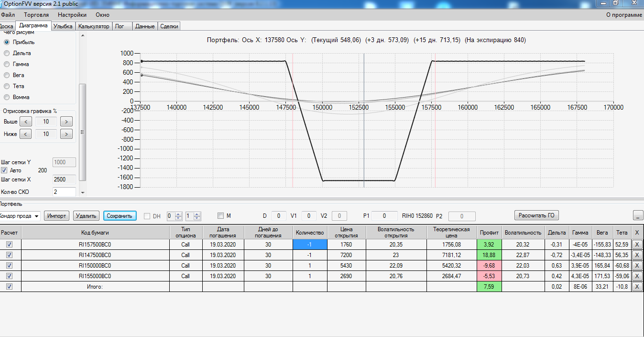The height and width of the screenshot is (337, 644).
Task: Click the left panel scrollbar up arrow
Action: tap(82, 35)
